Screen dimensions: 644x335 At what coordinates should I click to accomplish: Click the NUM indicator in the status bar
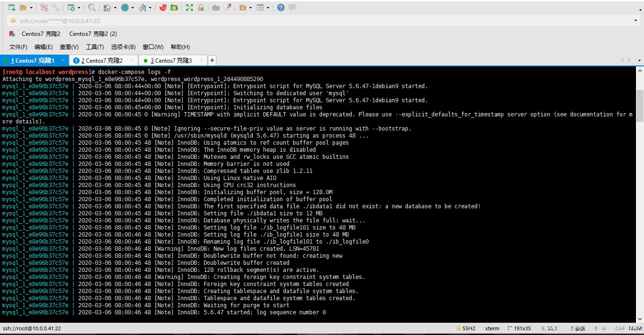pos(635,328)
